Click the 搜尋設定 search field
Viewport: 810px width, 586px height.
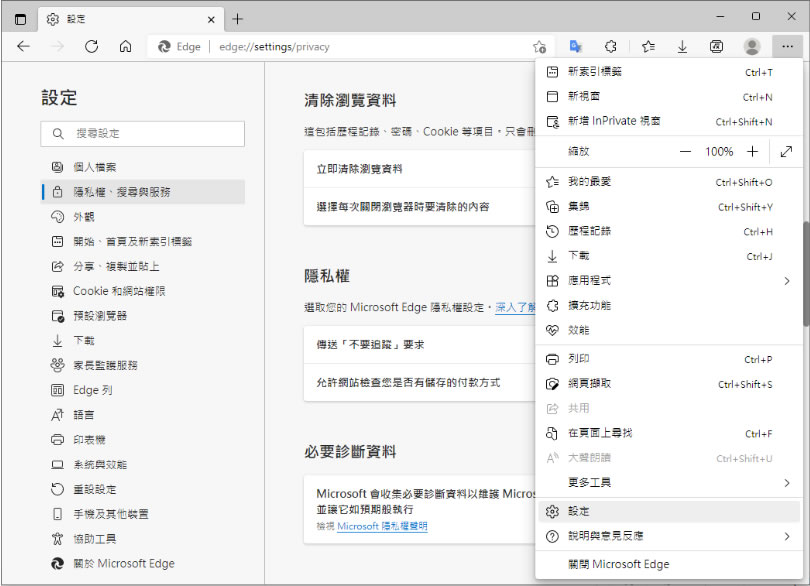coord(143,134)
